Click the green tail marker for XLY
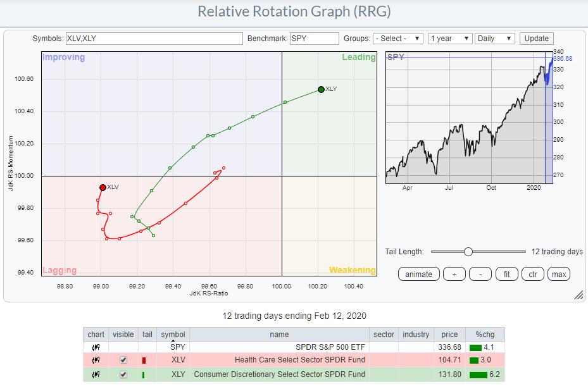 pyautogui.click(x=144, y=374)
